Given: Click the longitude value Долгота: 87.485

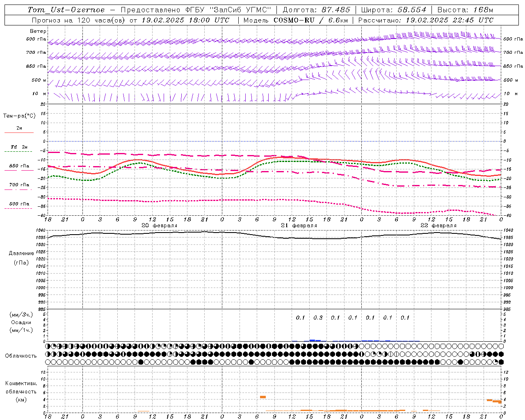Looking at the screenshot, I should tap(316, 10).
